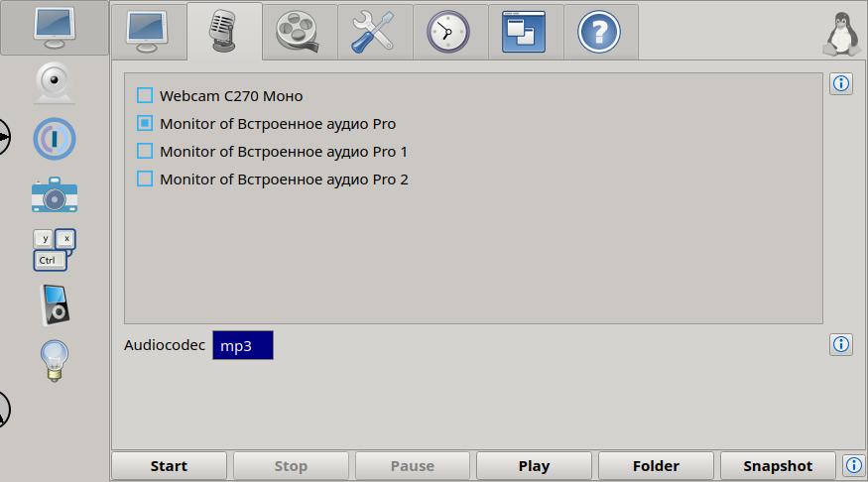
Task: Click the Start recording button
Action: [x=169, y=466]
